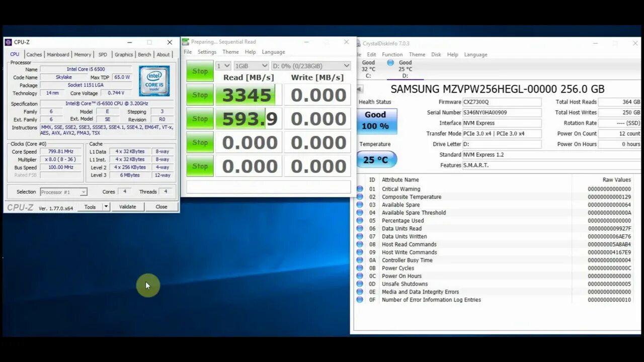Click status dot for Data Units Read
Viewport: 644px width, 362px height.
360,228
